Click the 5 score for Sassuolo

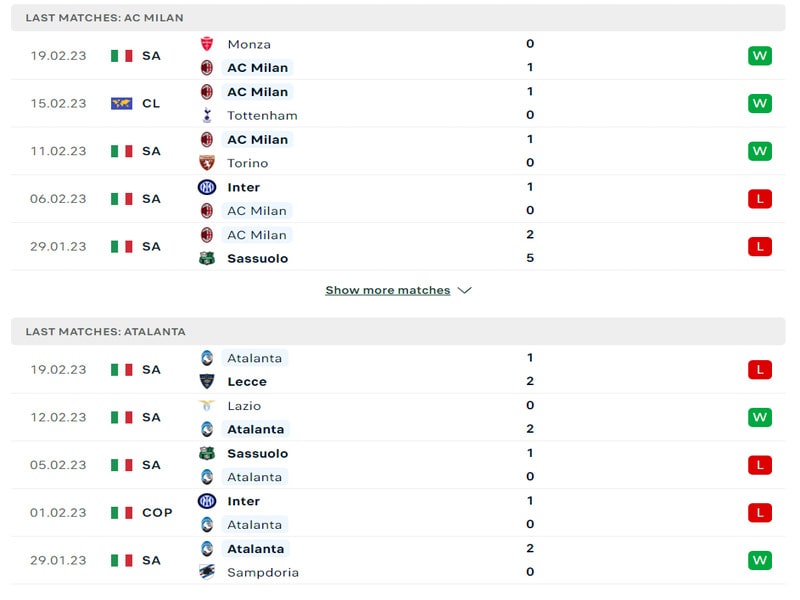pos(530,258)
